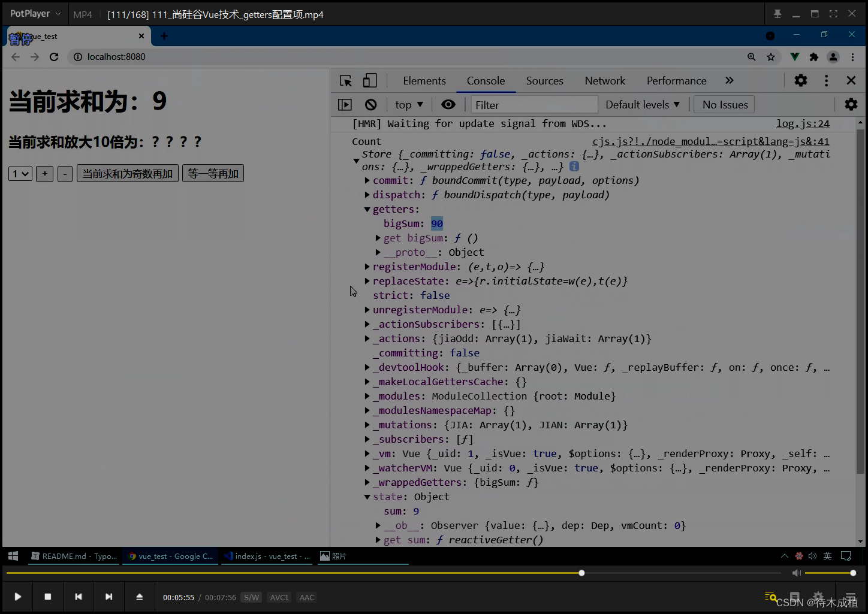Click the PotPlayer eject disc icon
868x614 pixels.
tap(139, 597)
